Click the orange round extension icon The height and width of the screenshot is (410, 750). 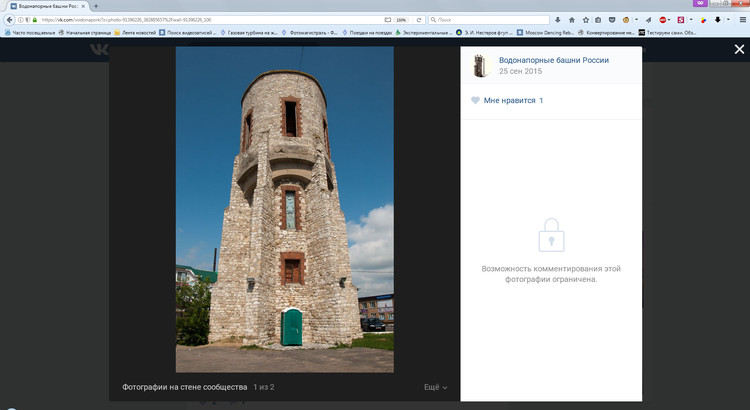626,20
